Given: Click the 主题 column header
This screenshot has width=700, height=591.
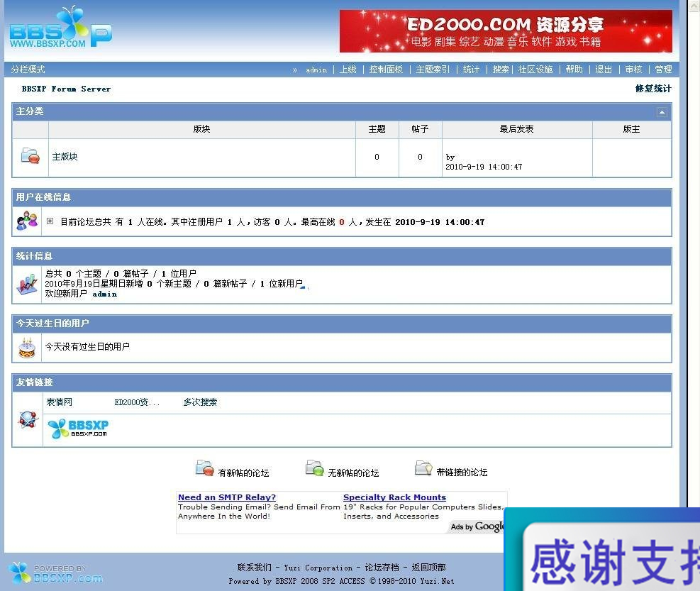Looking at the screenshot, I should coord(377,129).
